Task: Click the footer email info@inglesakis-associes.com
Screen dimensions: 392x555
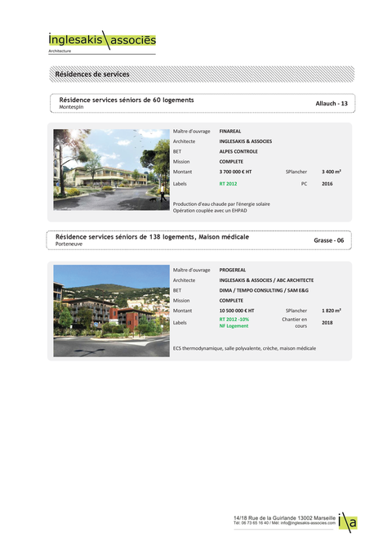Action: [x=308, y=523]
